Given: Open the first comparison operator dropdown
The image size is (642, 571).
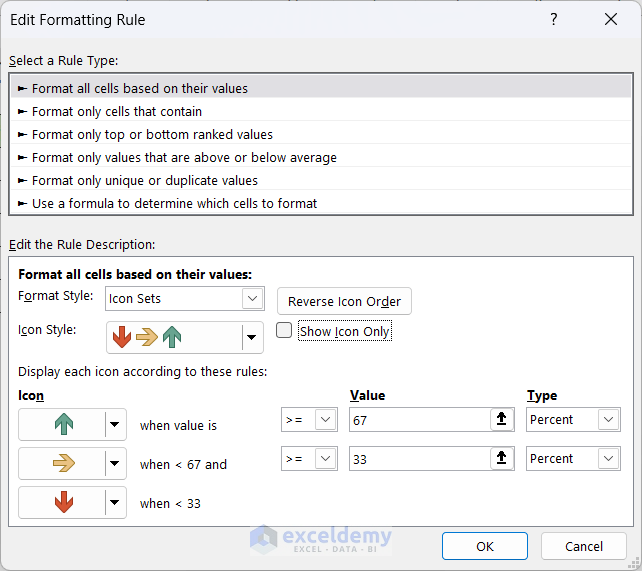Looking at the screenshot, I should click(325, 420).
